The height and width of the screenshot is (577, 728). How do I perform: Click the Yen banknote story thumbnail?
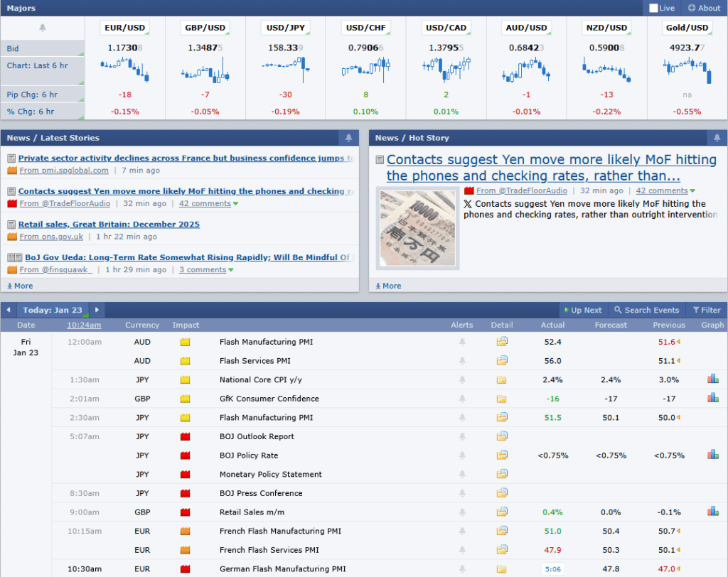click(417, 228)
